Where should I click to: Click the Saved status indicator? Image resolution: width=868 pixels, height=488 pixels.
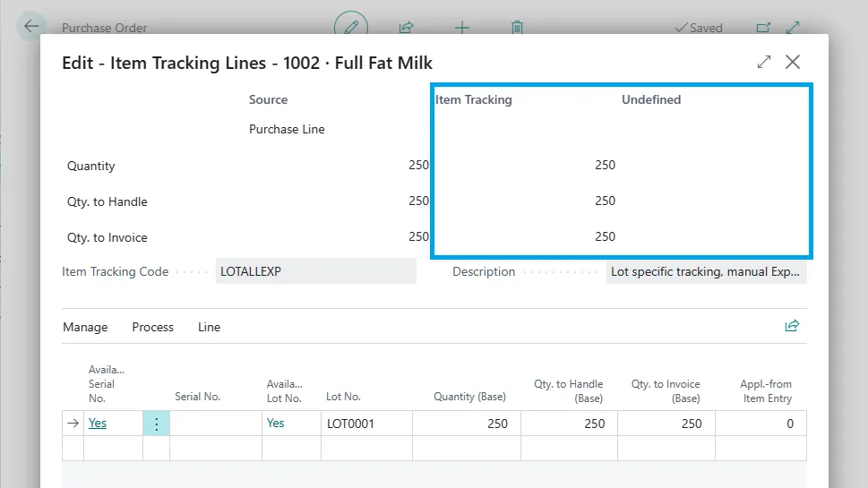coord(699,28)
